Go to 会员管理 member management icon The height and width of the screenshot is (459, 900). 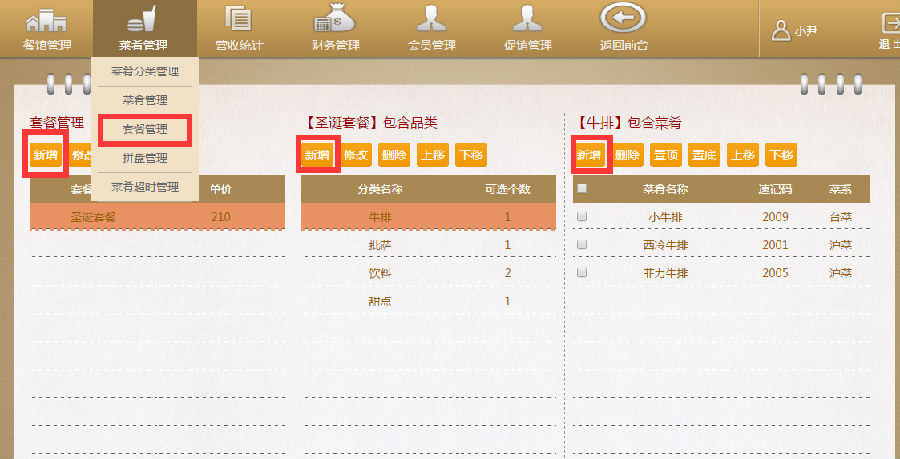(431, 20)
